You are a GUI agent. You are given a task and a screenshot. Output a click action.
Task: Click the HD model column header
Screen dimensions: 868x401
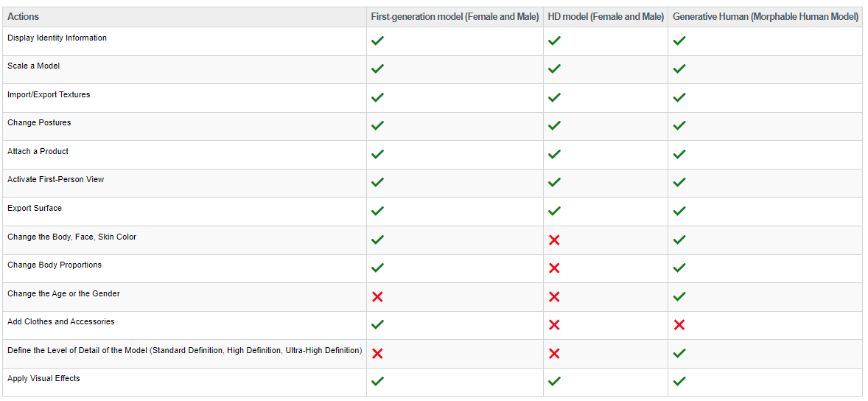tap(606, 17)
